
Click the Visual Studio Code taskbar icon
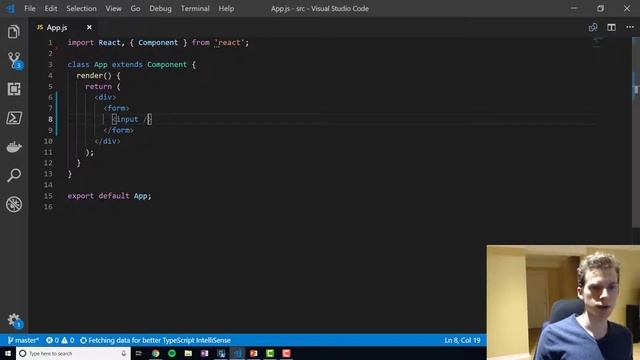pos(237,353)
